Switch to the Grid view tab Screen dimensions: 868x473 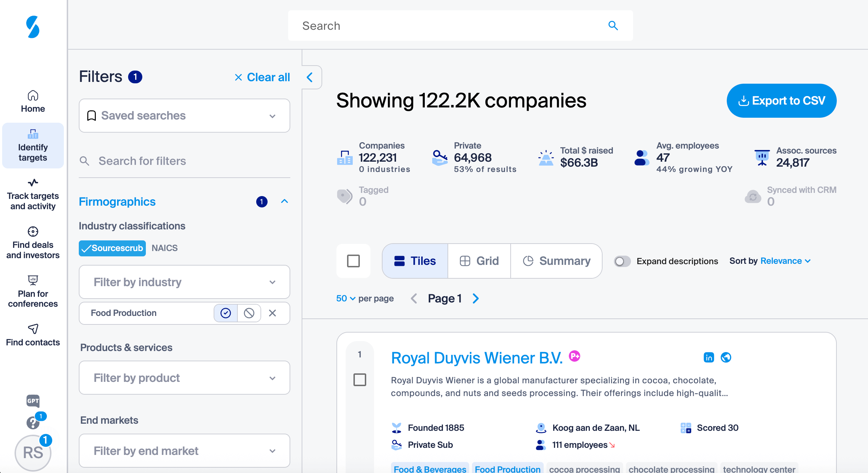[x=479, y=261]
